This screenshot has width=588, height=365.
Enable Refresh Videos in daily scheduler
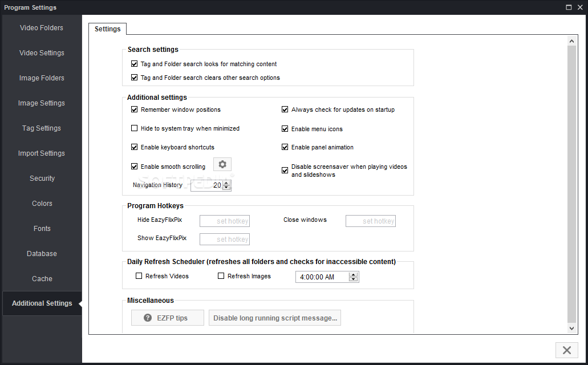tap(139, 275)
